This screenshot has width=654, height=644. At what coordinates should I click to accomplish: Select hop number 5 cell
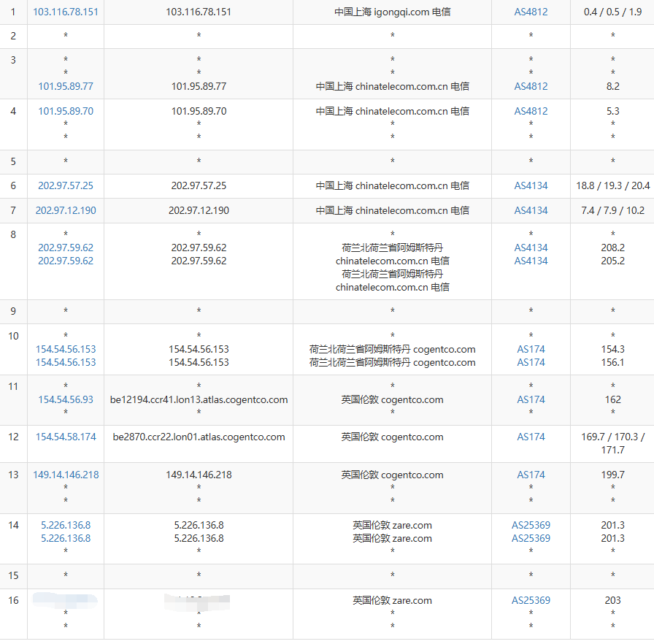click(13, 161)
